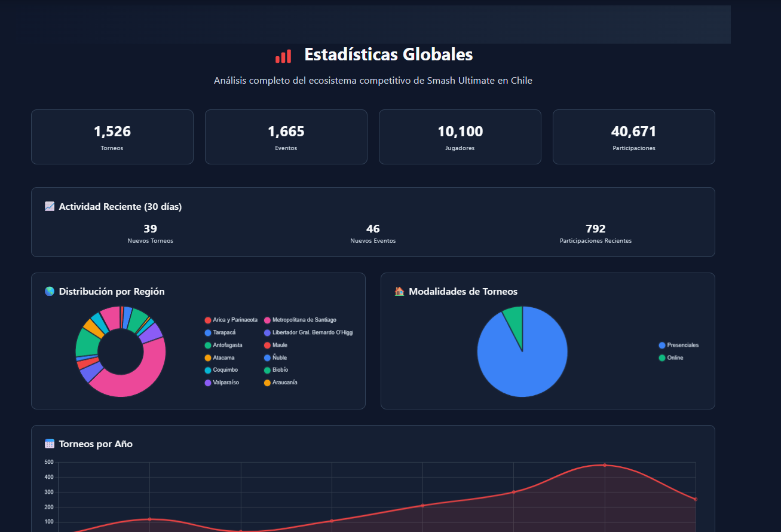The height and width of the screenshot is (532, 781).
Task: Select the 1,526 Torneos stat card
Action: click(112, 137)
